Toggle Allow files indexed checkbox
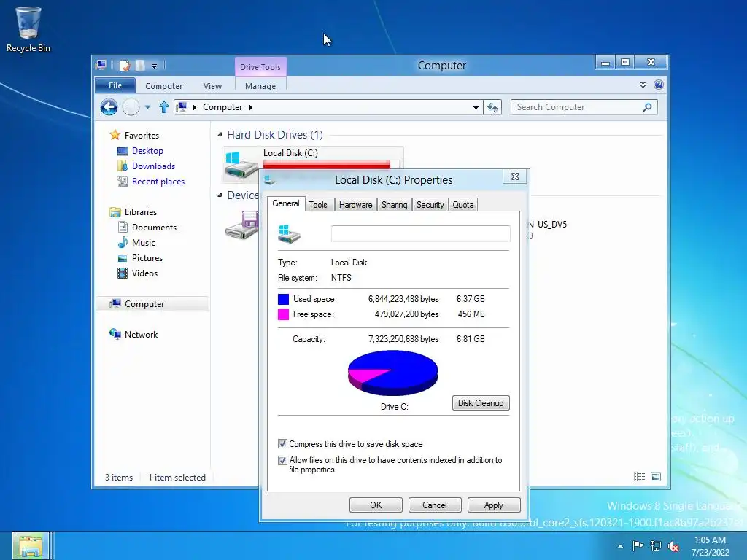 tap(282, 460)
